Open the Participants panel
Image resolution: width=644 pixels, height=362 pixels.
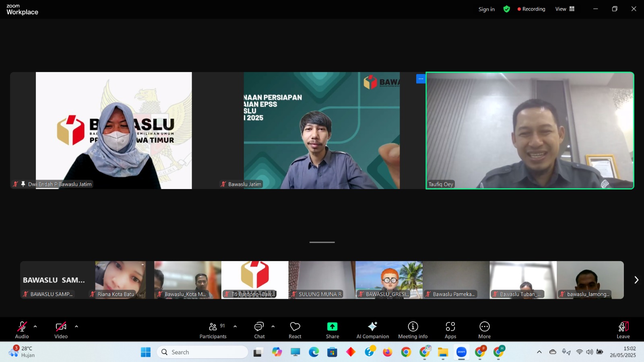tap(213, 330)
